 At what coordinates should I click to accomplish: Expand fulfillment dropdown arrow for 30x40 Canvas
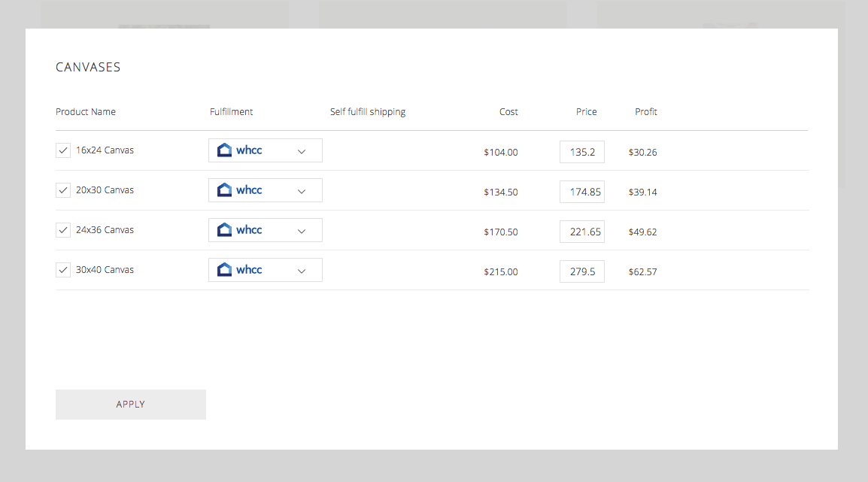[x=302, y=271]
